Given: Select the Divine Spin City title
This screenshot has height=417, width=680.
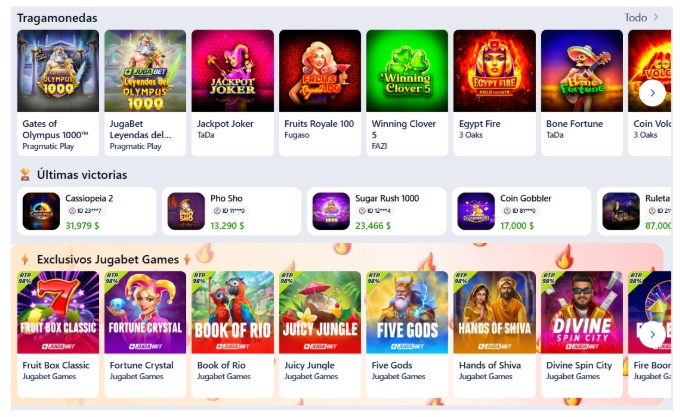Looking at the screenshot, I should tap(579, 365).
